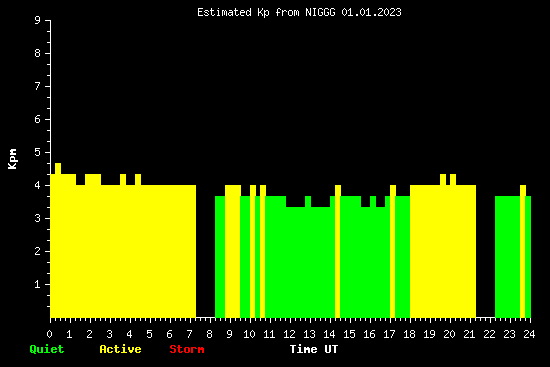Select hour 19 on the time axis
The height and width of the screenshot is (367, 550).
[x=429, y=334]
